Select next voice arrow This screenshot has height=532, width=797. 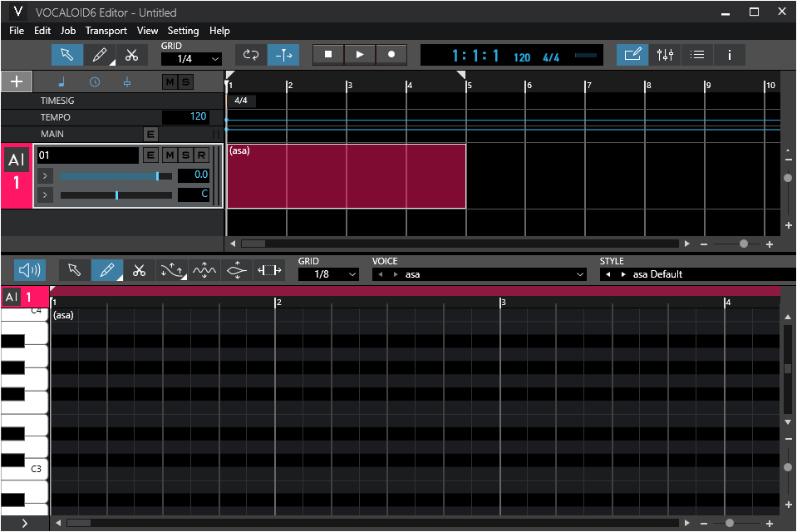[396, 274]
